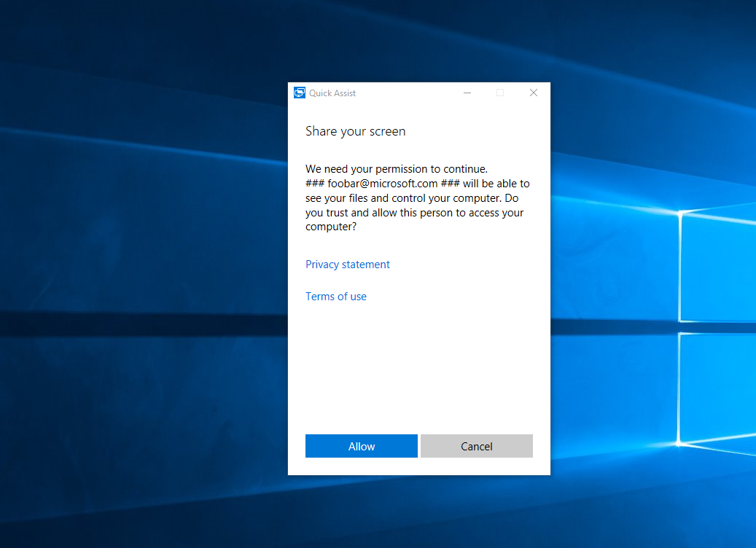Click empty desktop left of the dialog
The height and width of the screenshot is (548, 756).
pyautogui.click(x=146, y=291)
